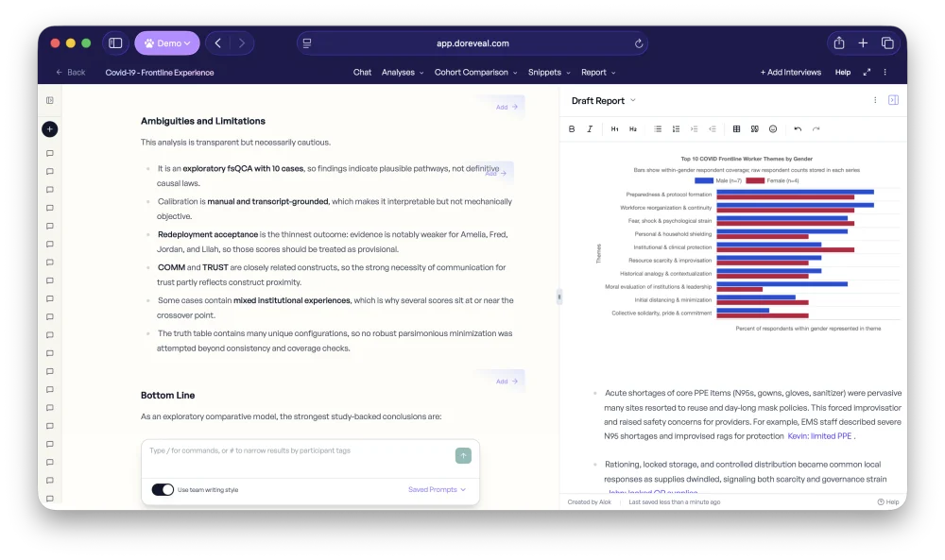Send the chat prompt with arrow button
Image resolution: width=945 pixels, height=560 pixels.
[463, 456]
